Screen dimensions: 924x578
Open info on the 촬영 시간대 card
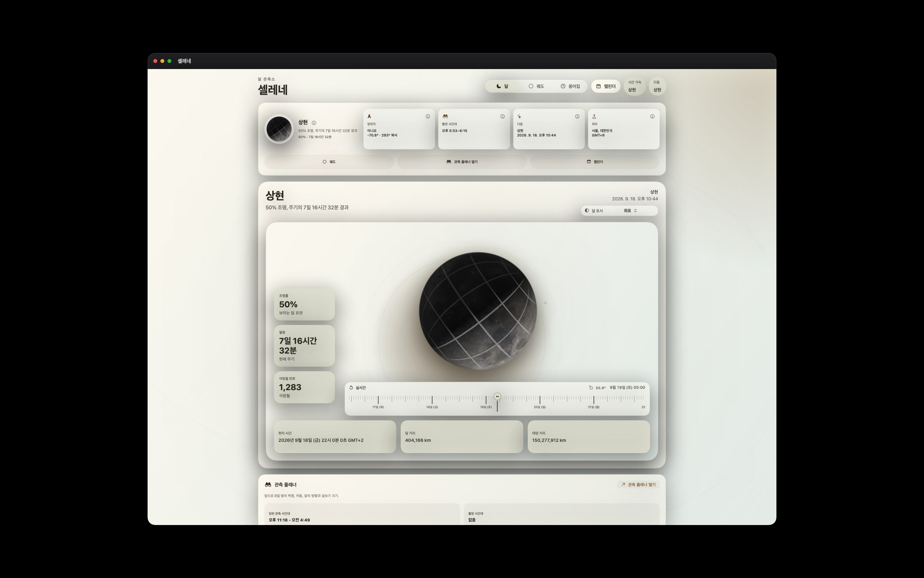point(502,117)
